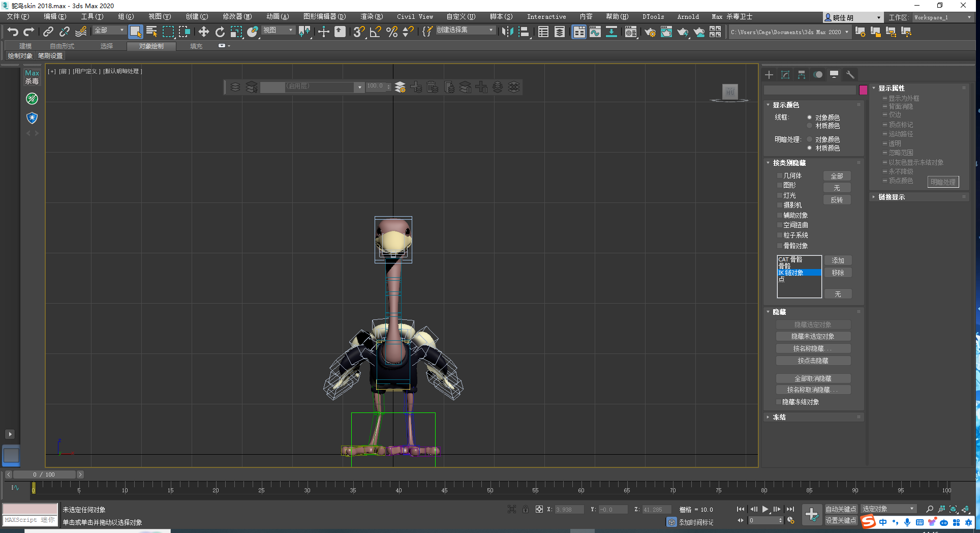Image resolution: width=980 pixels, height=533 pixels.
Task: Activate the Select and Move tool
Action: [203, 32]
